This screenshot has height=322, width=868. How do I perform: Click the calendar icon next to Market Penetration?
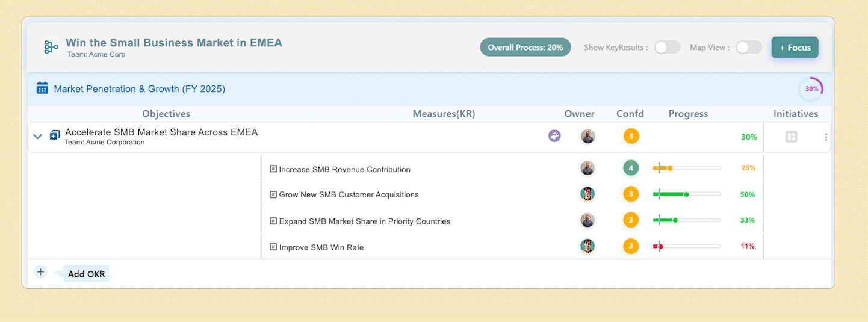coord(42,88)
